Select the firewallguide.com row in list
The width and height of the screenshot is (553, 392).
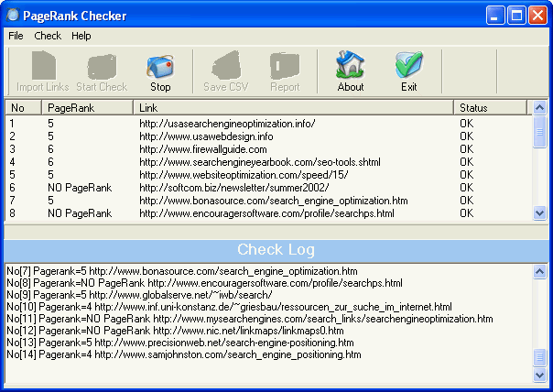(189, 148)
